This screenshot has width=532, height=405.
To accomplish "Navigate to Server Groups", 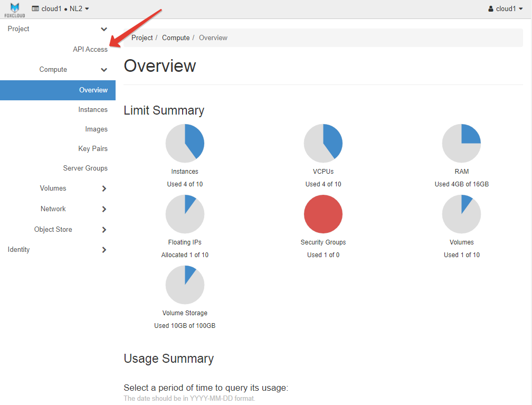I will click(85, 168).
